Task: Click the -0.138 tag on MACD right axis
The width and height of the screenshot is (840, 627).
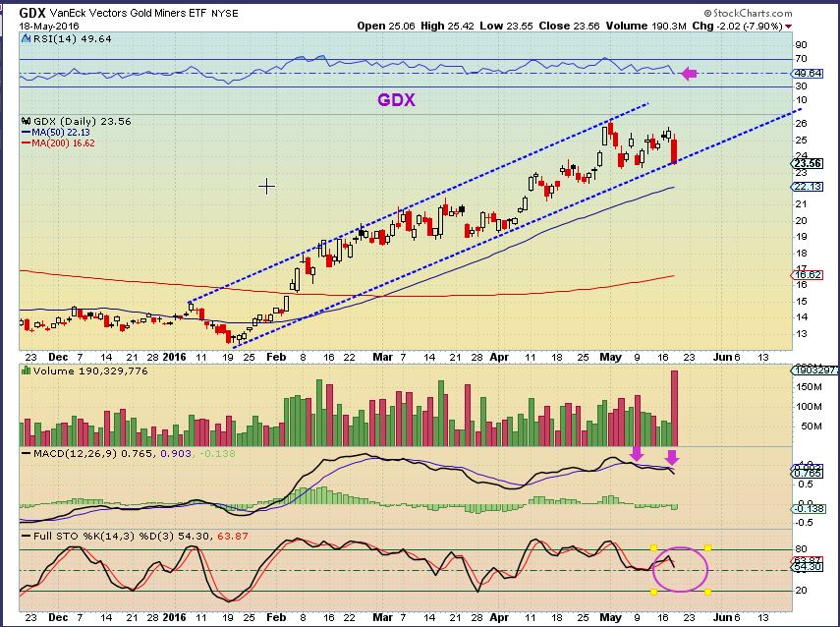Action: pos(809,508)
